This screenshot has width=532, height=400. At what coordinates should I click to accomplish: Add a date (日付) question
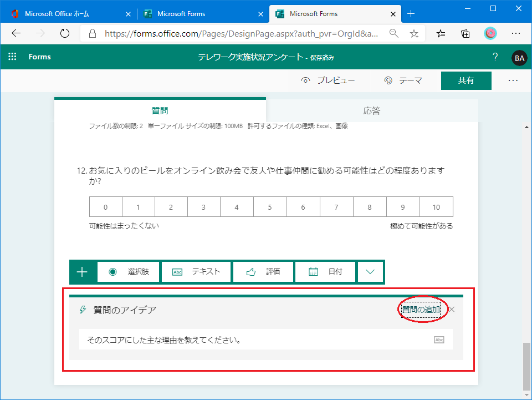click(x=325, y=272)
